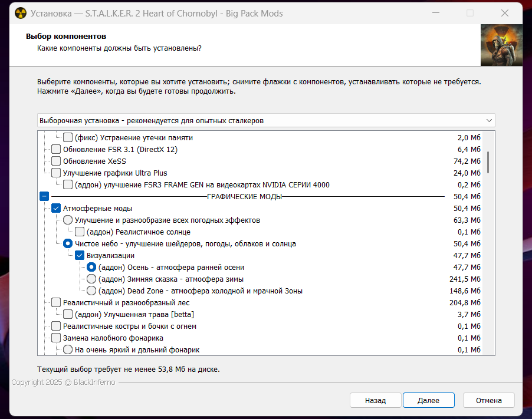Select '(аддон) Dead Zone' radio option
Image resolution: width=532 pixels, height=419 pixels.
(x=91, y=291)
